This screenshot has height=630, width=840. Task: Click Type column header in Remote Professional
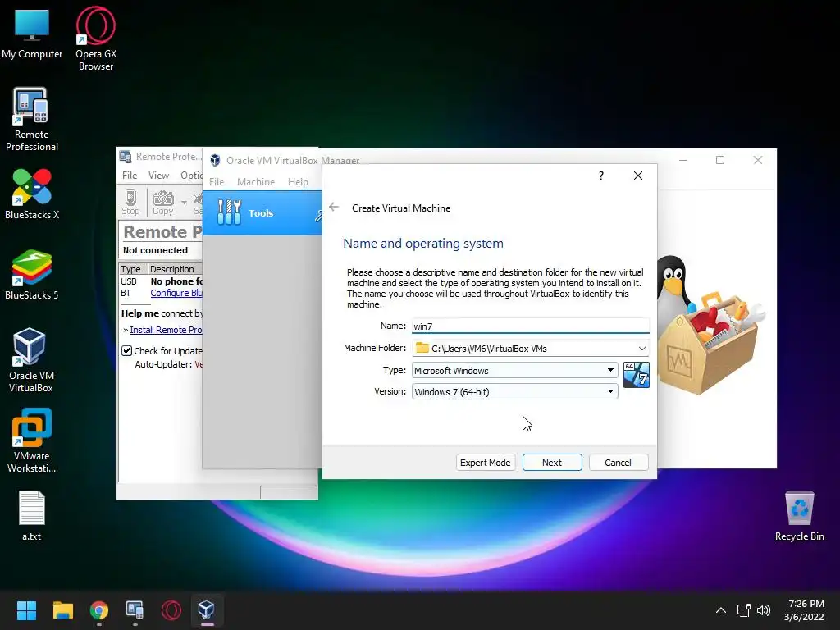[x=133, y=269]
